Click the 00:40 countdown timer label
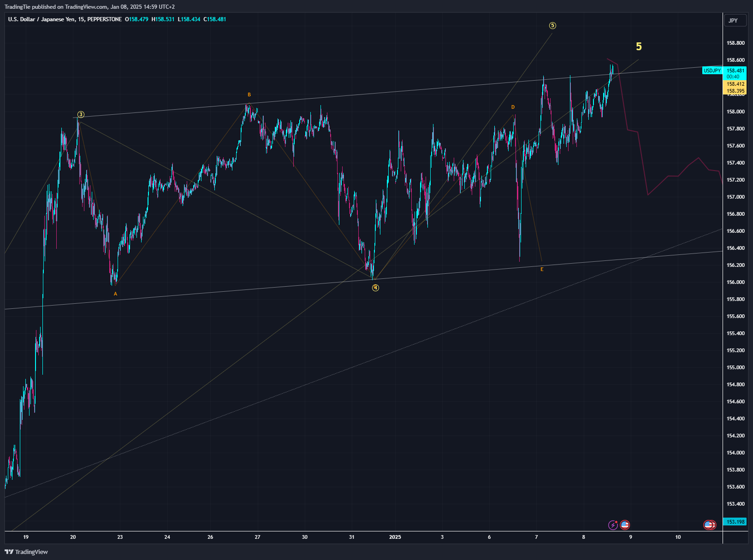 point(733,77)
